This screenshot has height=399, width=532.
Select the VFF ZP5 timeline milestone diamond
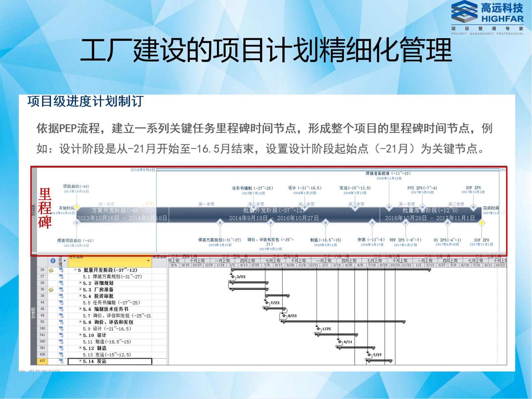coord(406,222)
